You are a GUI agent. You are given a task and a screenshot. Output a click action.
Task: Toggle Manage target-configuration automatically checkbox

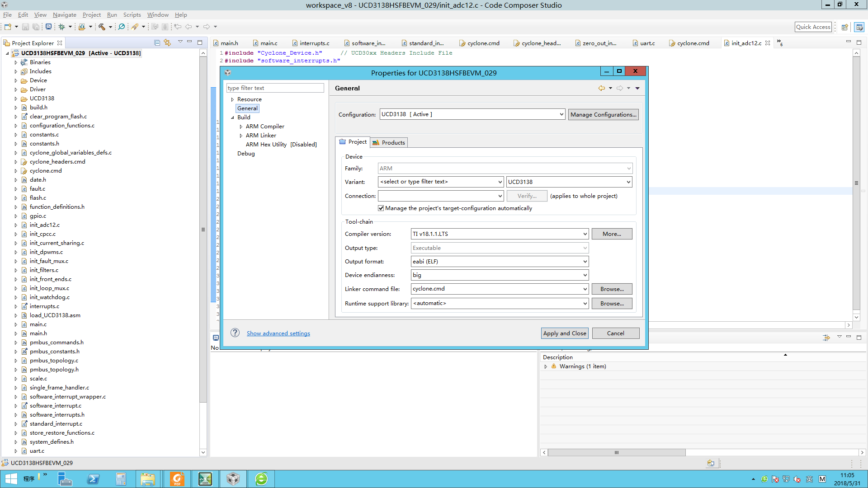pyautogui.click(x=381, y=208)
